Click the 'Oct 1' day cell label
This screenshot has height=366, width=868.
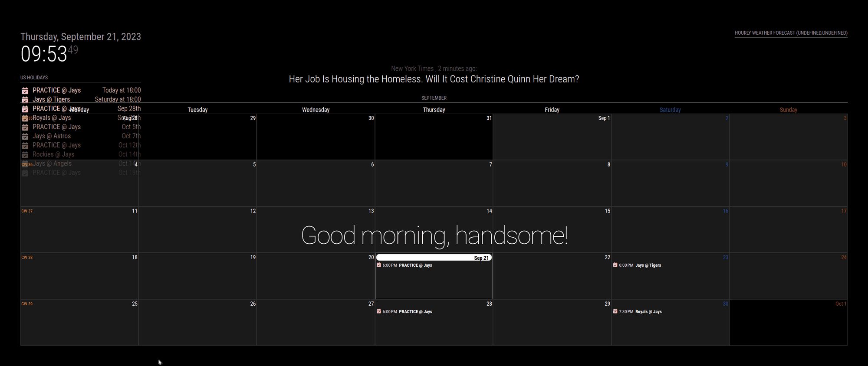[x=841, y=304]
